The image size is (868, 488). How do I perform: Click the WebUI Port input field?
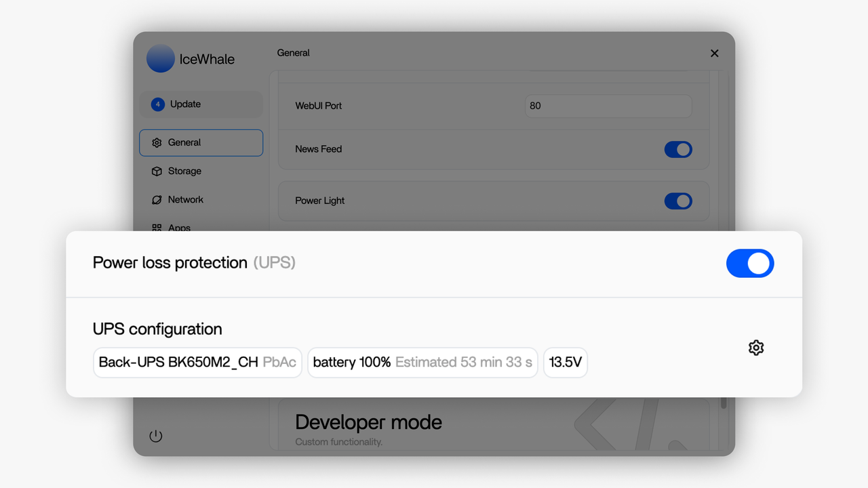[x=608, y=106]
